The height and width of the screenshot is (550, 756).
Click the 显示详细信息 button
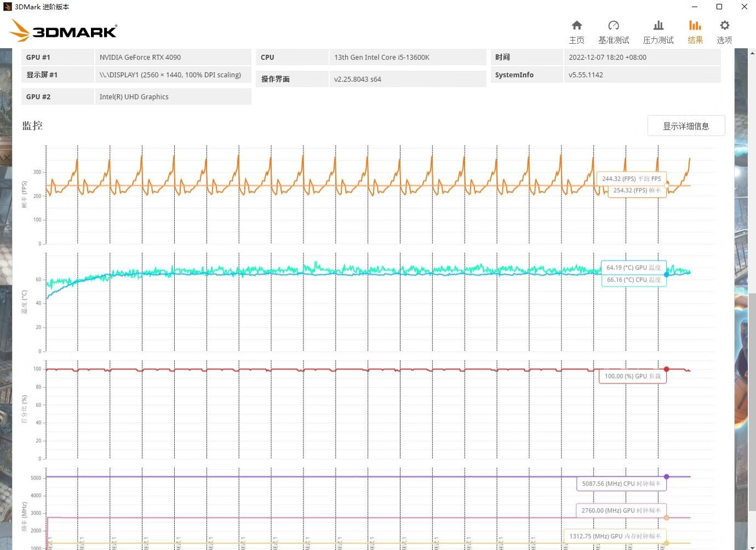(x=686, y=126)
